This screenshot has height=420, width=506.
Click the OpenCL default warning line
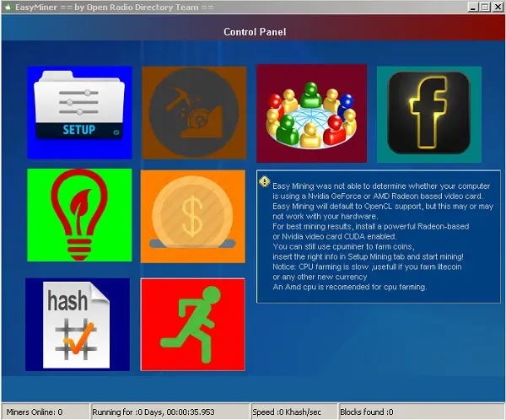[x=383, y=207]
